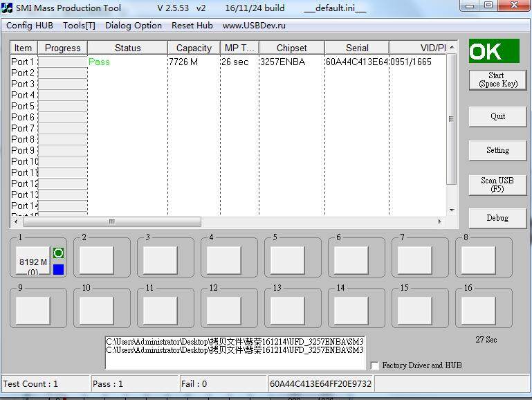
Task: Click the serial 60A44C413E64 cell in Port 1
Action: click(356, 62)
